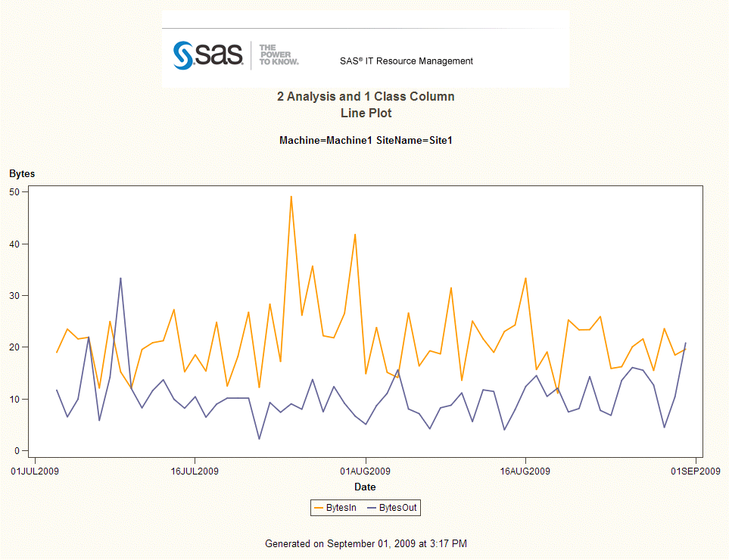
Task: Click the Date x-axis label
Action: (x=365, y=487)
